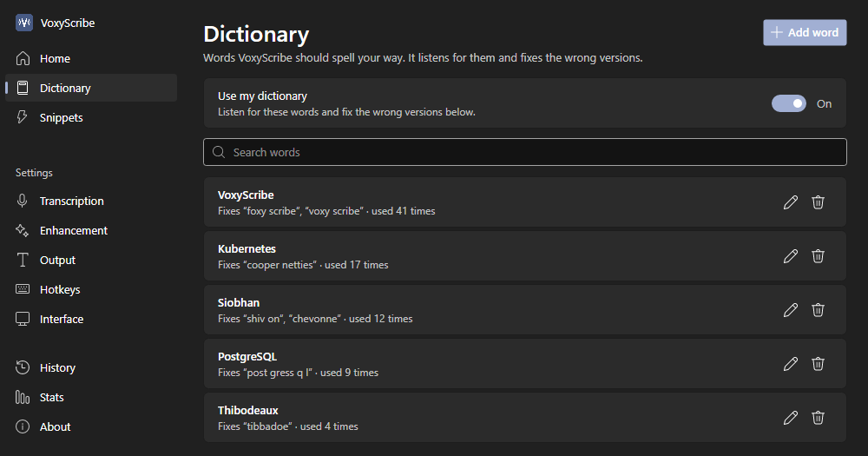The image size is (868, 456).
Task: Open the Stats page
Action: (x=91, y=397)
